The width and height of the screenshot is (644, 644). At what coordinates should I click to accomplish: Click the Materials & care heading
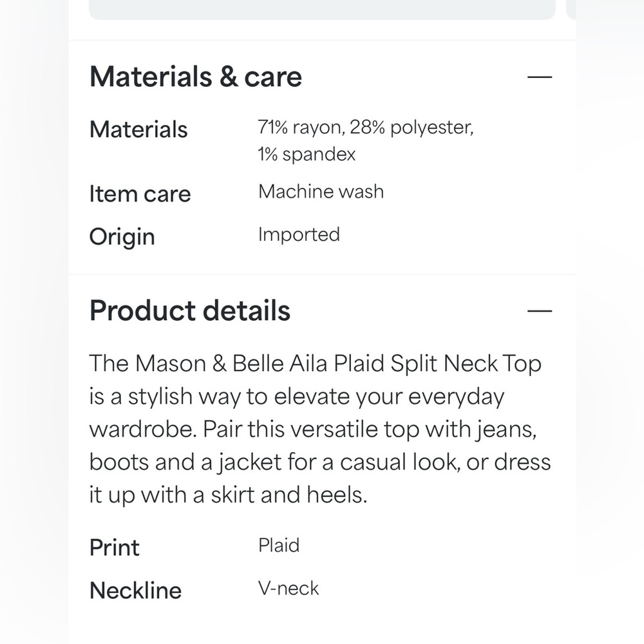tap(196, 77)
